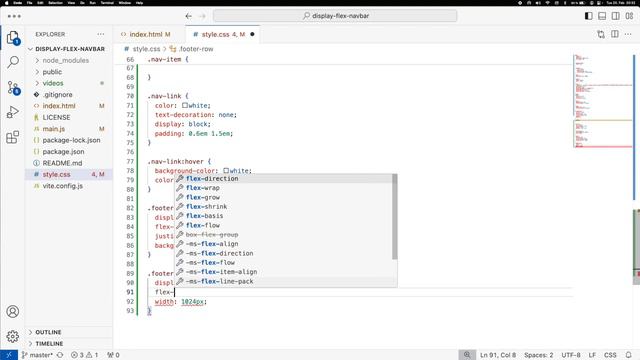Screen dimensions: 640x360
Task: Toggle the bottom panel visibility
Action: click(602, 16)
